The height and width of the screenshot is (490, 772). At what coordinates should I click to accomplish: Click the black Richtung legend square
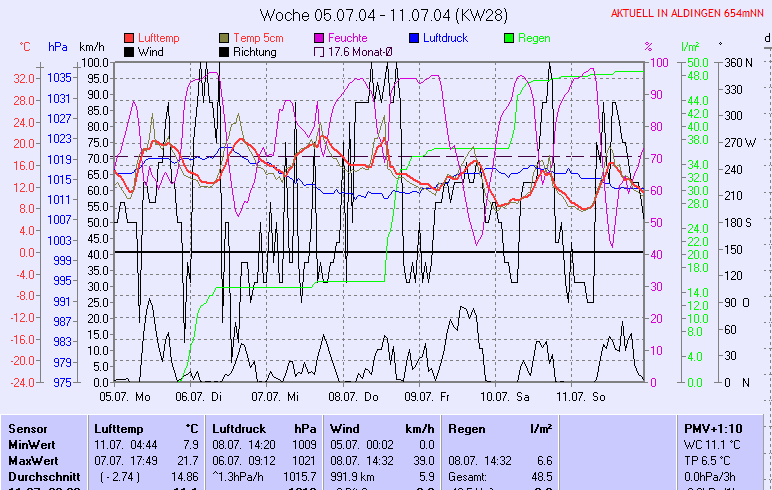224,51
